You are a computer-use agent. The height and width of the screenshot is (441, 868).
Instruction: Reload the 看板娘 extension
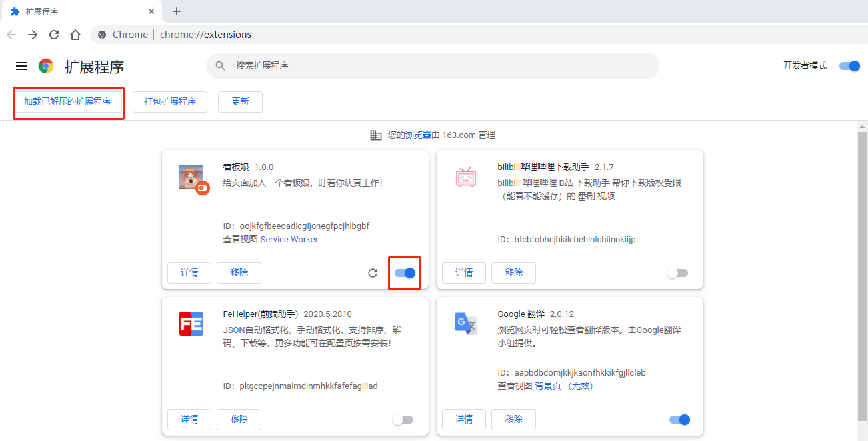point(373,273)
